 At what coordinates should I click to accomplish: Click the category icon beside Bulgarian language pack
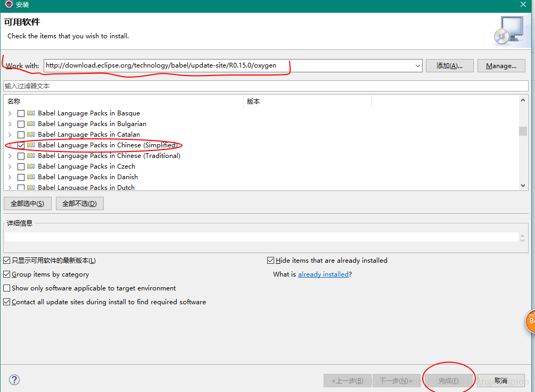(31, 124)
